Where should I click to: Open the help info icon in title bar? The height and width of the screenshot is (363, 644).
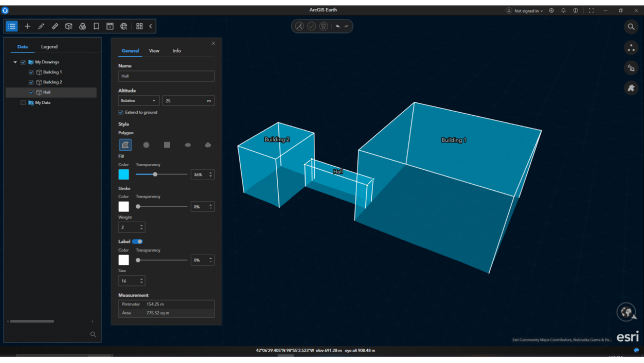tap(575, 11)
